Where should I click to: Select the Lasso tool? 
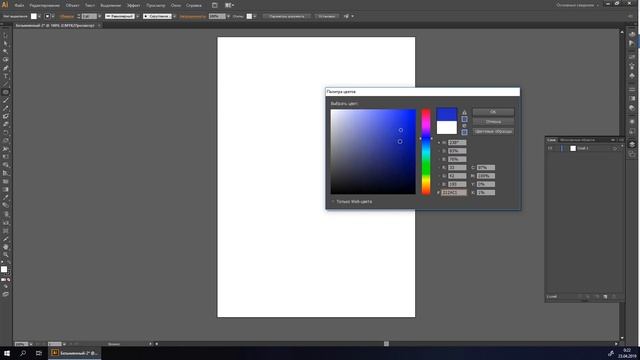pos(5,60)
